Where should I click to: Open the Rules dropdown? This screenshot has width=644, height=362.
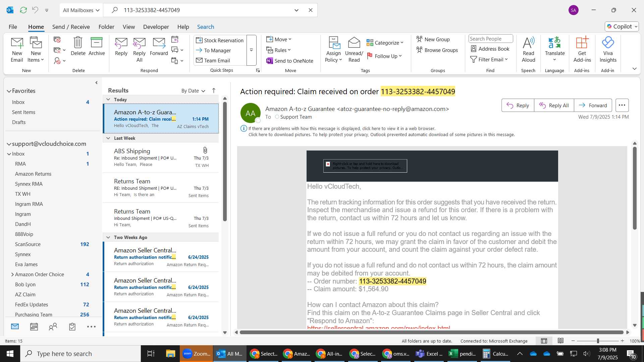[x=278, y=50]
